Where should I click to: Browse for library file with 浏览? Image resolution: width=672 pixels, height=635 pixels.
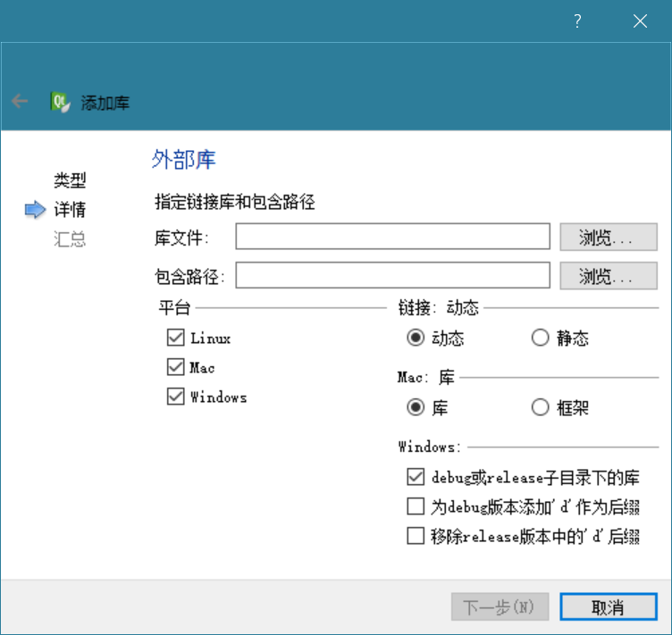pos(608,237)
